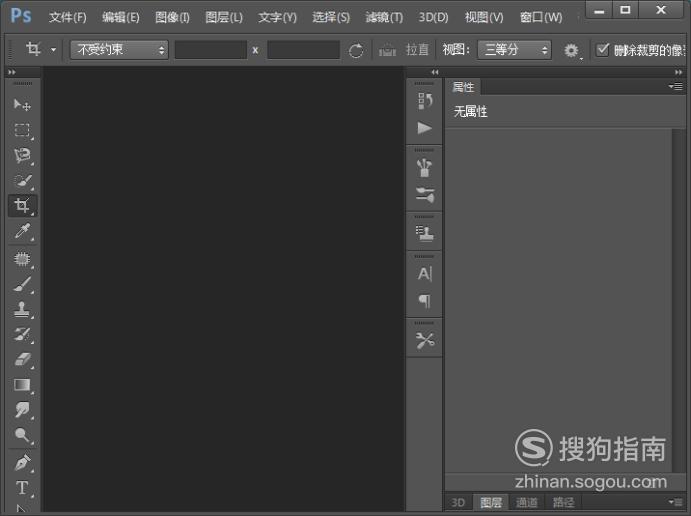Open the Actions panel play icon

(x=425, y=128)
